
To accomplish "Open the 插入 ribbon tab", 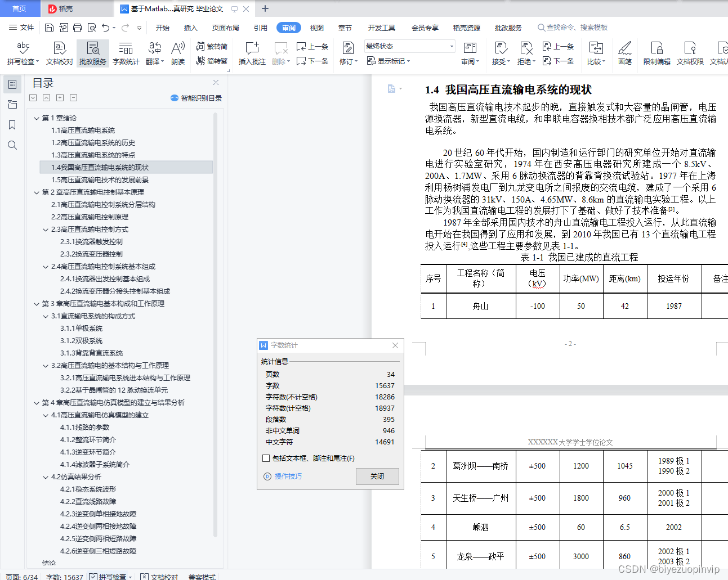I will coord(191,28).
